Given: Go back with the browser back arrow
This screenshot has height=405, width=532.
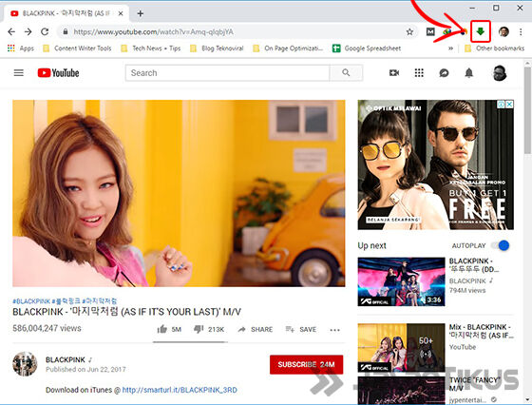Looking at the screenshot, I should pyautogui.click(x=11, y=32).
